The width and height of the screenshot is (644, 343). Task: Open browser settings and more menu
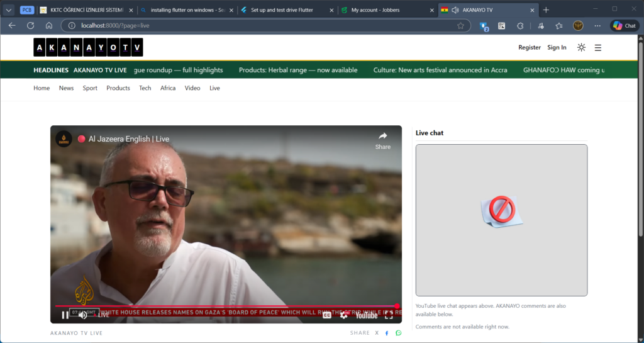[x=597, y=25]
